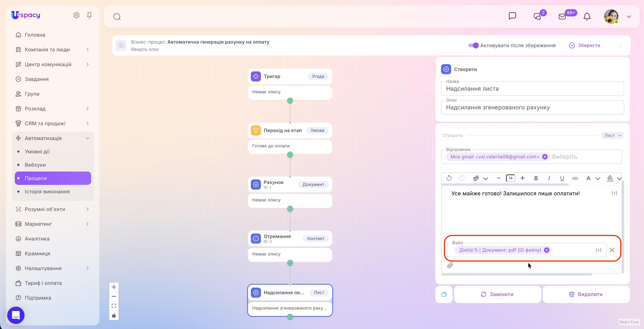Open text alignment dropdown arrow

[x=485, y=179]
